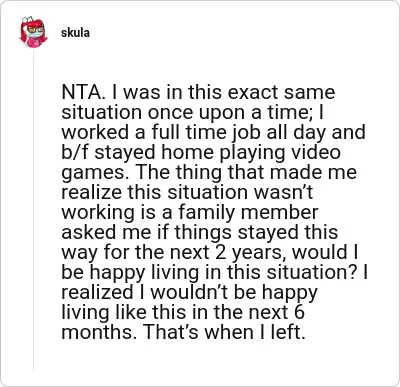Click the yellow glasses on skula's avatar
400x387 pixels.
tap(35, 30)
